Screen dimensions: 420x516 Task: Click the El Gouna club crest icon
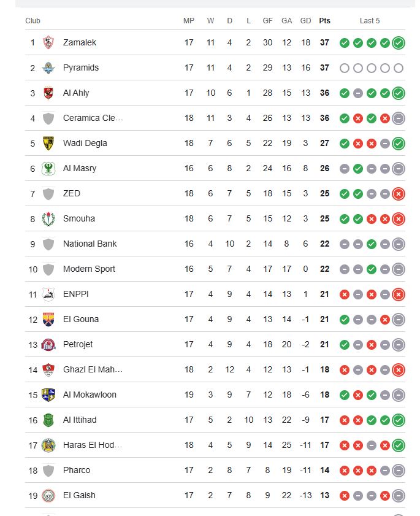tap(48, 320)
